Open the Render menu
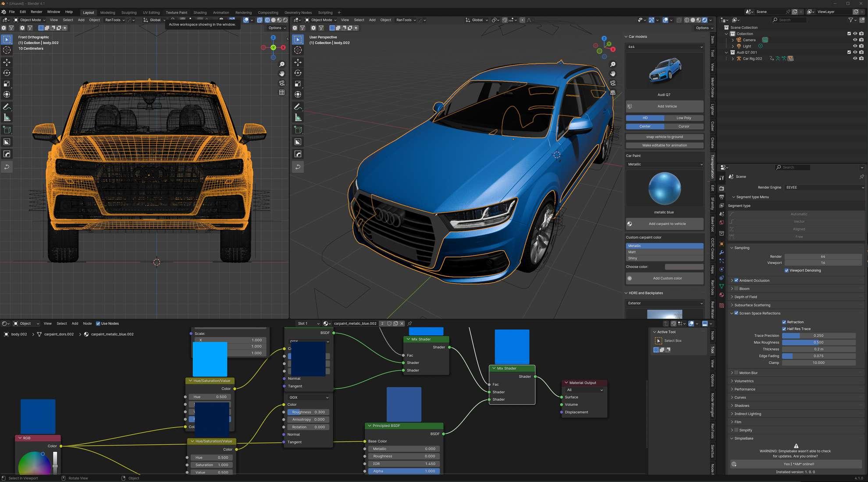The image size is (868, 482). coord(36,12)
